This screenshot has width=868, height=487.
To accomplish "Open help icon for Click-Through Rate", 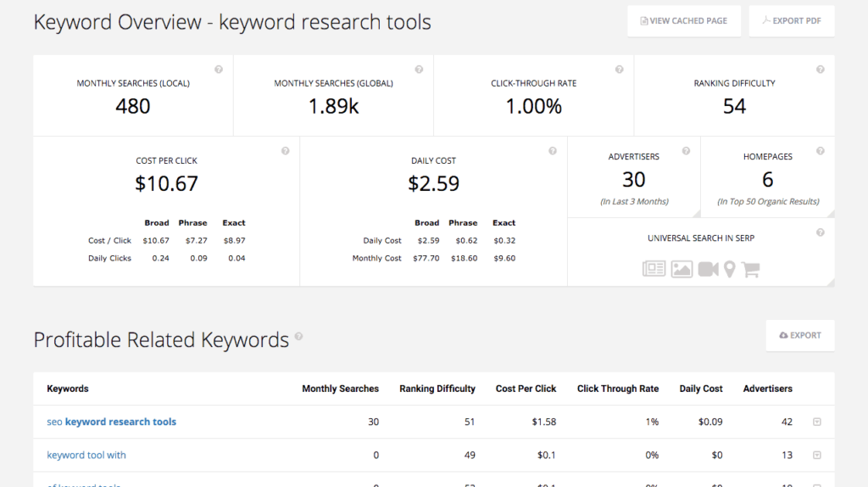I will point(620,70).
